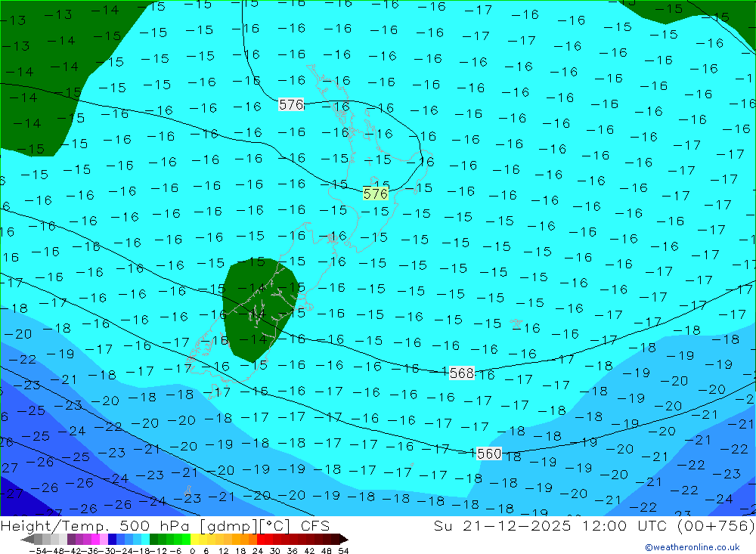
Task: Click the '12' color scale label
Action: click(223, 551)
